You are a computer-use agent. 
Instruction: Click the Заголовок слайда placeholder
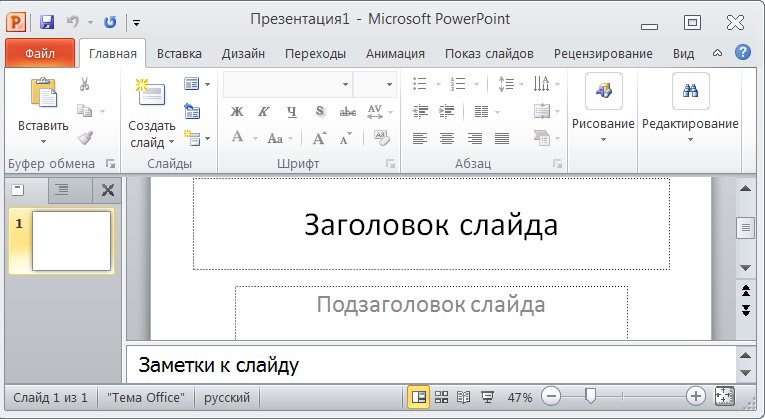click(431, 224)
